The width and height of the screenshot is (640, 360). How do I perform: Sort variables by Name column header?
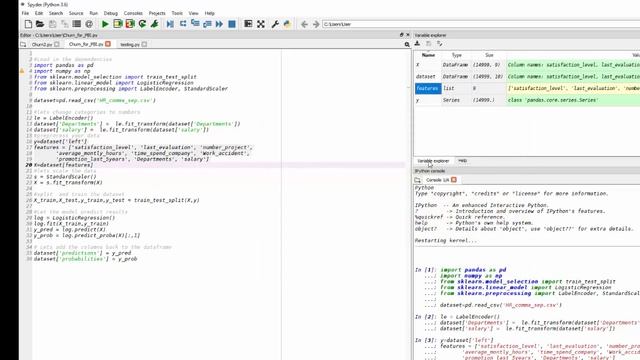(428, 55)
